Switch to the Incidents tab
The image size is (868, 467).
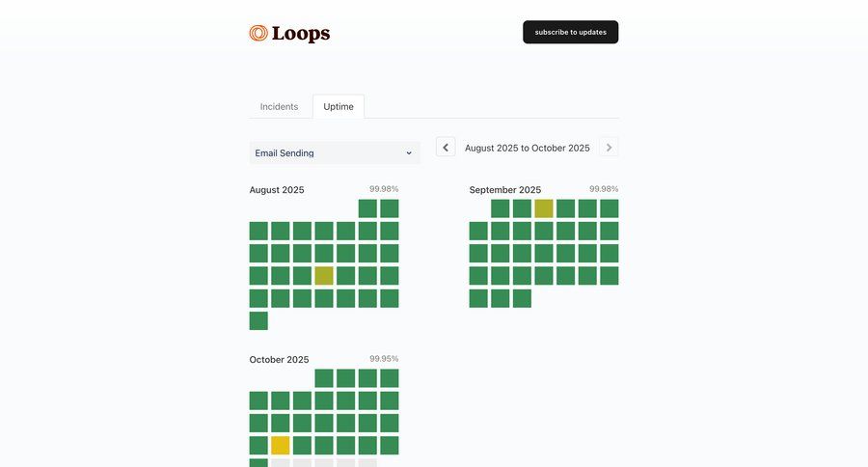279,107
